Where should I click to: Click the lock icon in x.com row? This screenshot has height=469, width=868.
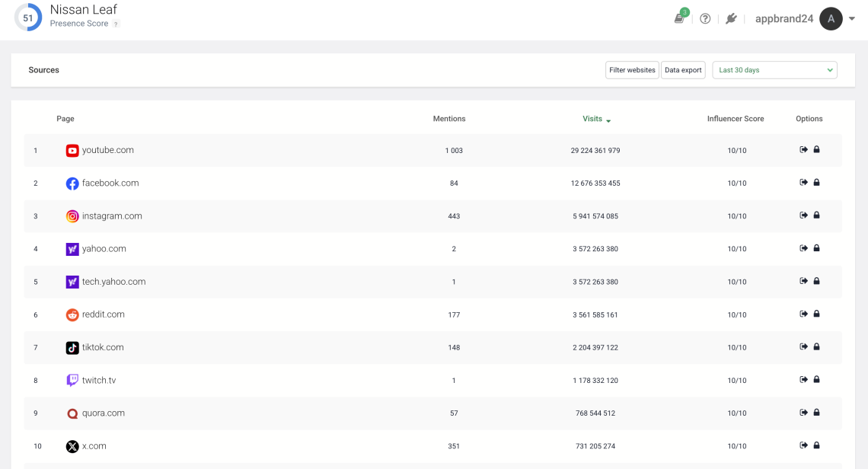[816, 445]
